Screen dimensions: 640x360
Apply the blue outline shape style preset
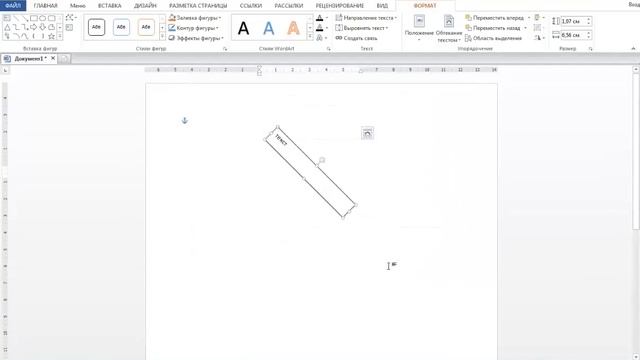(121, 27)
